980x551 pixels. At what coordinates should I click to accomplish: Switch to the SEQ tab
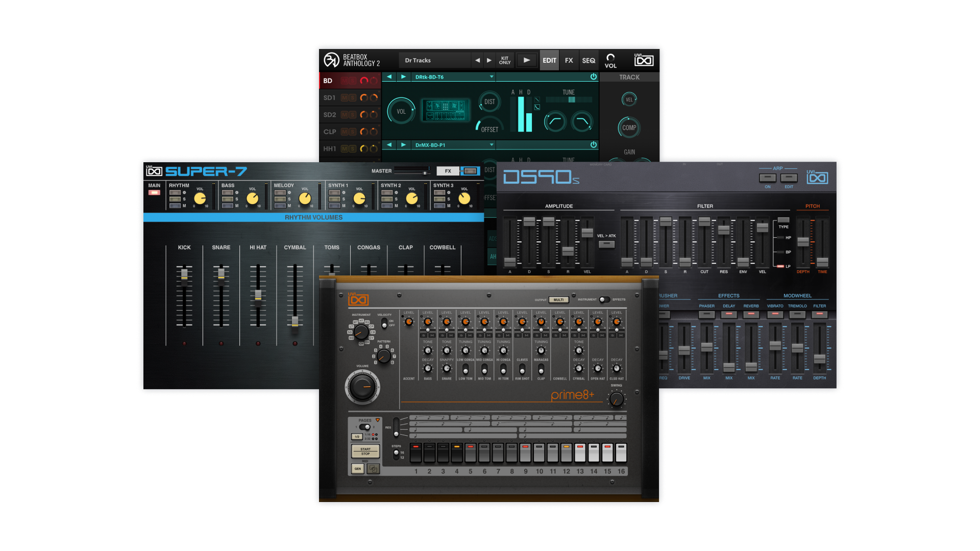589,60
